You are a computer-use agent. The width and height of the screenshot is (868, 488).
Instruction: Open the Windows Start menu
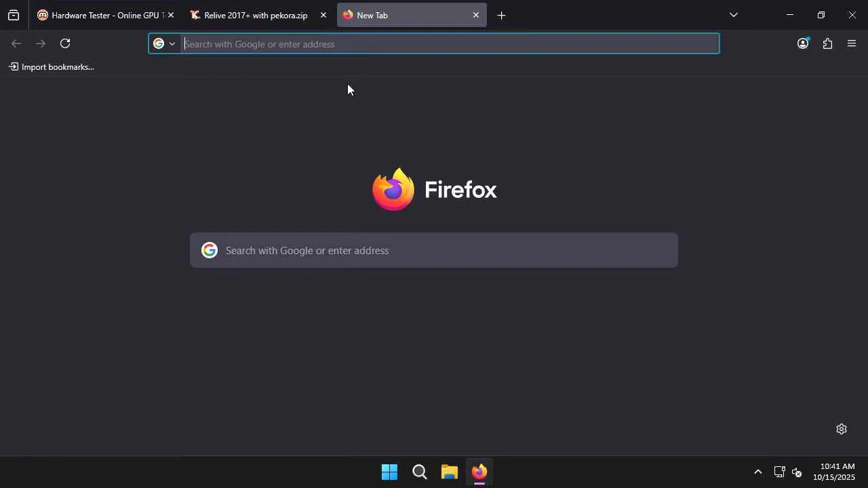coord(390,472)
